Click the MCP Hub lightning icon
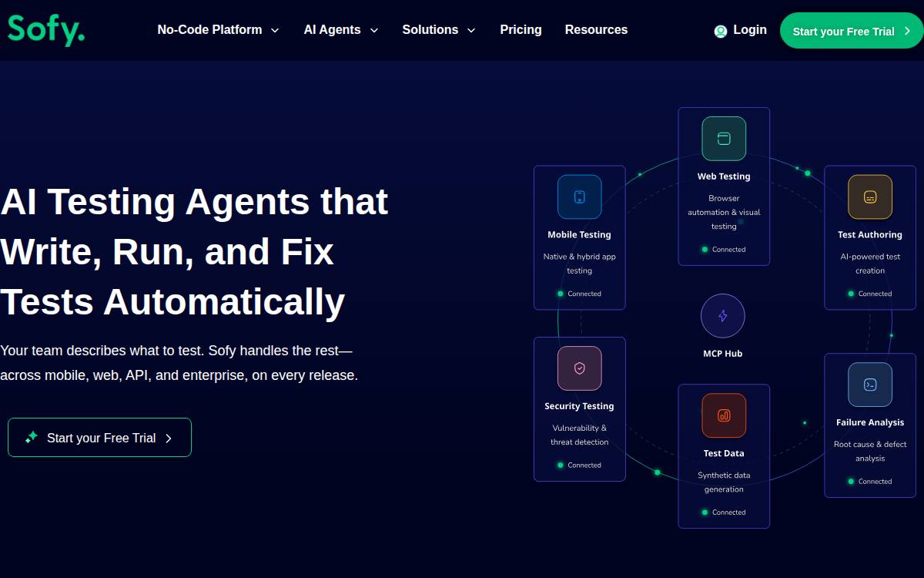924x578 pixels. coord(723,316)
